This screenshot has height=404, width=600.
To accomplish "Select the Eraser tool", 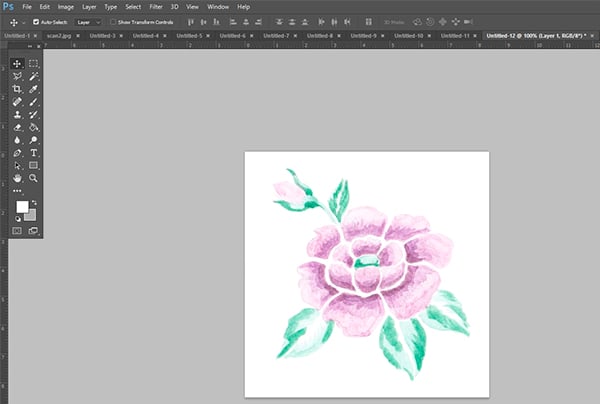I will click(17, 127).
